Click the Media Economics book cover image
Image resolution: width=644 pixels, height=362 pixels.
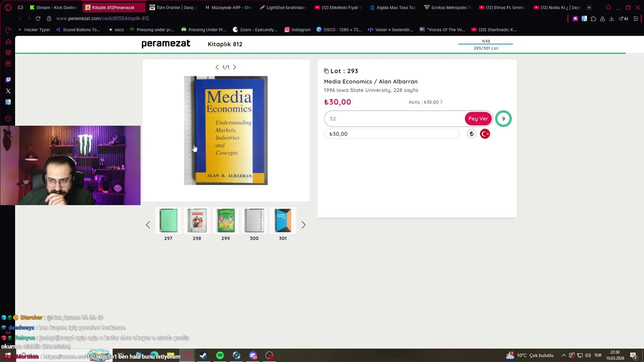226,131
